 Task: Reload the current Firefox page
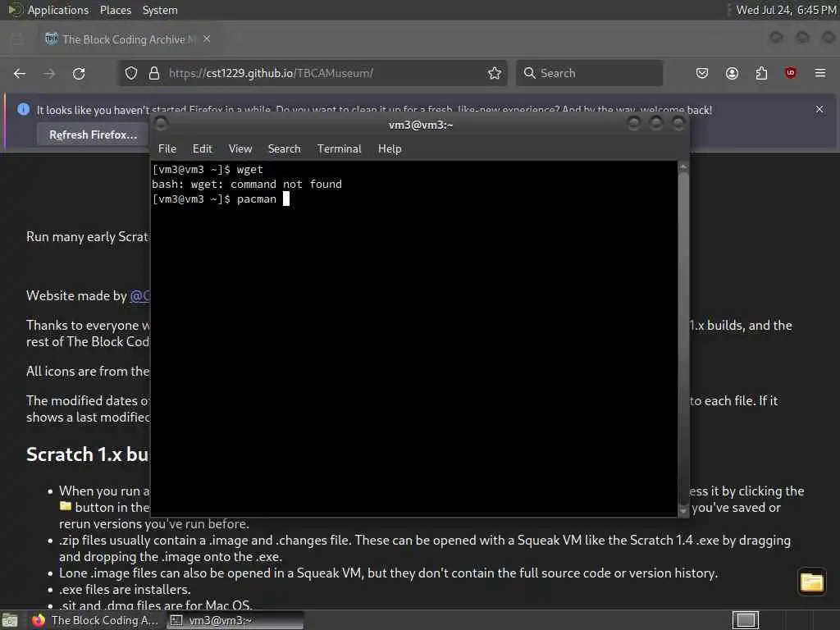click(79, 73)
